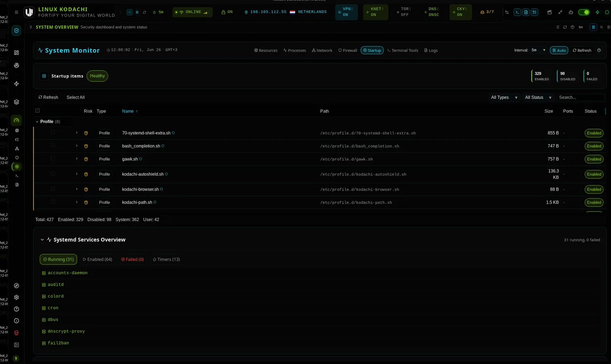Open the network nodes sub-icon in the sidebar
The width and height of the screenshot is (611, 364).
point(17,149)
